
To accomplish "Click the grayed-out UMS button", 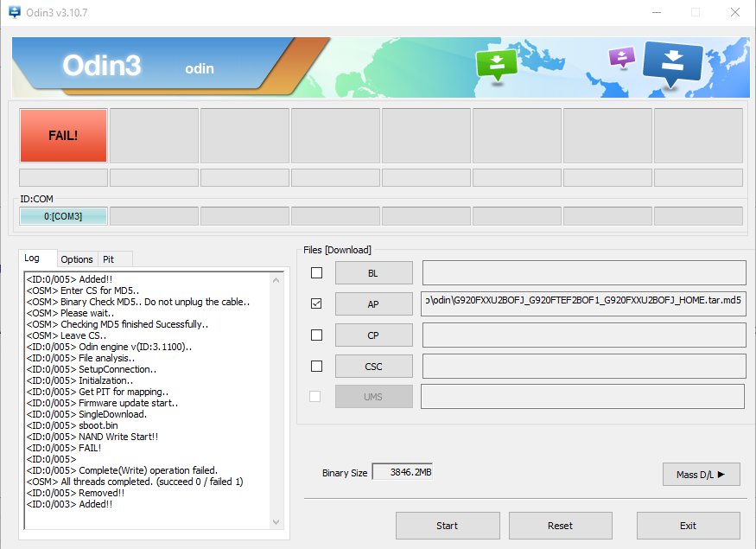I will [x=373, y=397].
